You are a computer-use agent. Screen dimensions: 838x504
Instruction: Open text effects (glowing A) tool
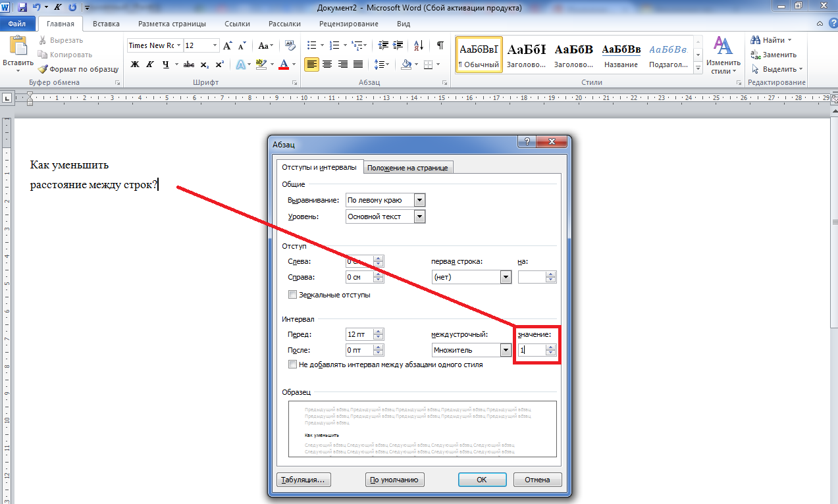241,64
